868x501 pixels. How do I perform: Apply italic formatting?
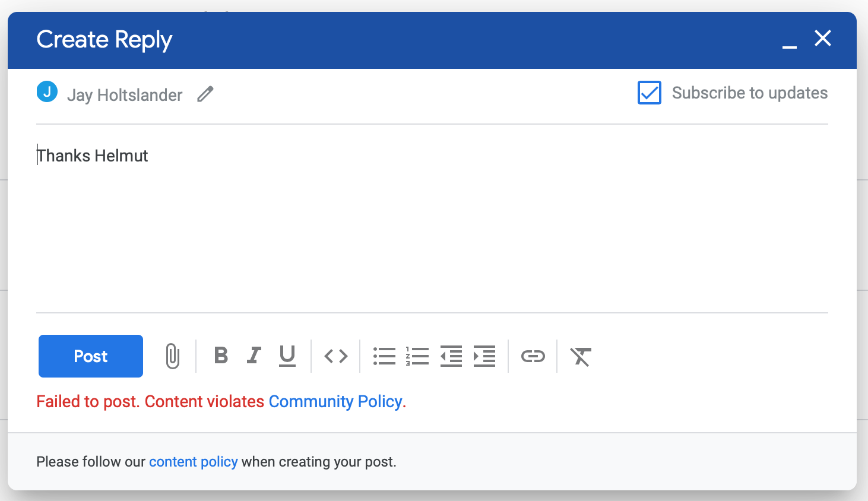pyautogui.click(x=254, y=356)
